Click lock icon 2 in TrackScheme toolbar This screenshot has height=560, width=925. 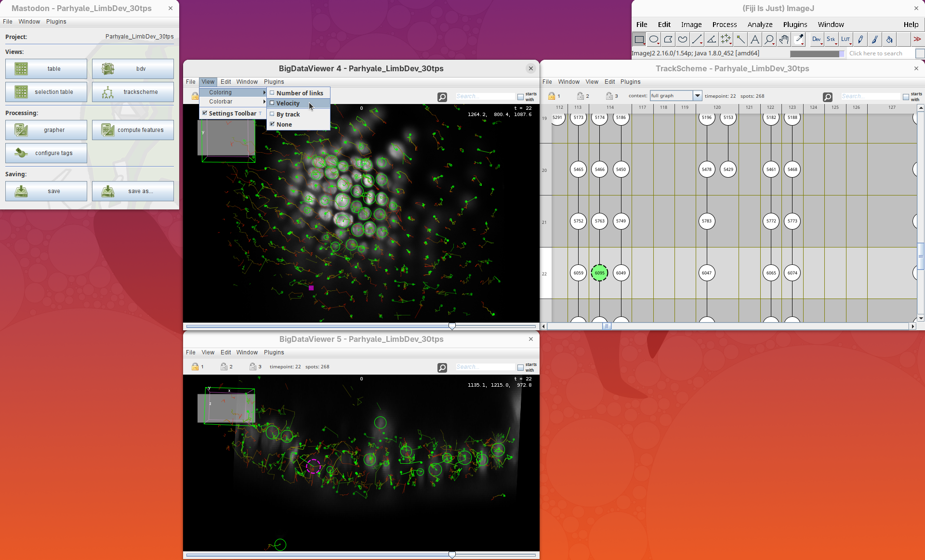tap(581, 96)
